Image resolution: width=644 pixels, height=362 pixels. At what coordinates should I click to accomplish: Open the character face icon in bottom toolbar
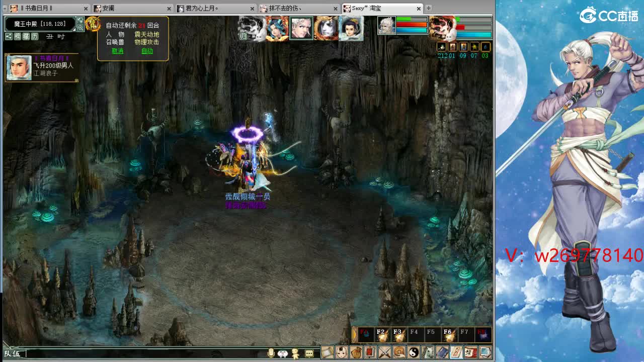pyautogui.click(x=342, y=352)
